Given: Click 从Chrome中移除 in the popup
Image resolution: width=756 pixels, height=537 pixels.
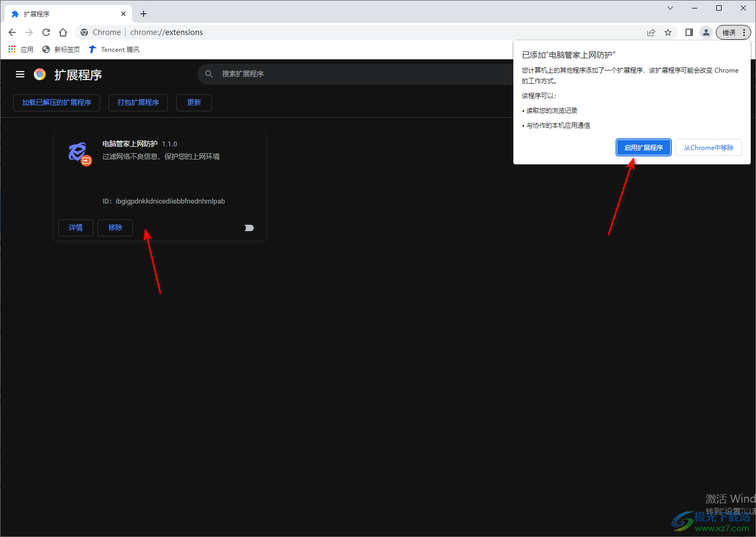Looking at the screenshot, I should (x=709, y=147).
